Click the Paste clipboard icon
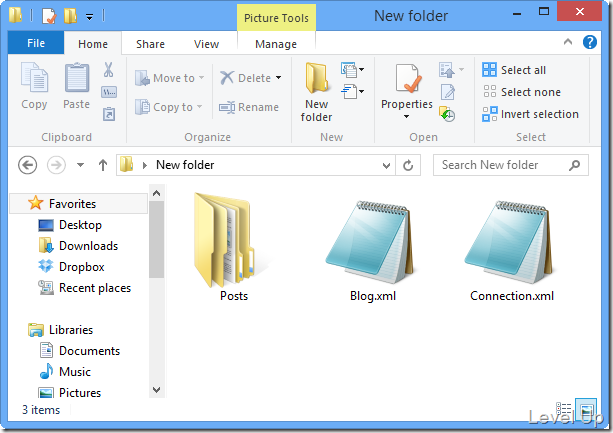The image size is (613, 433). click(77, 77)
